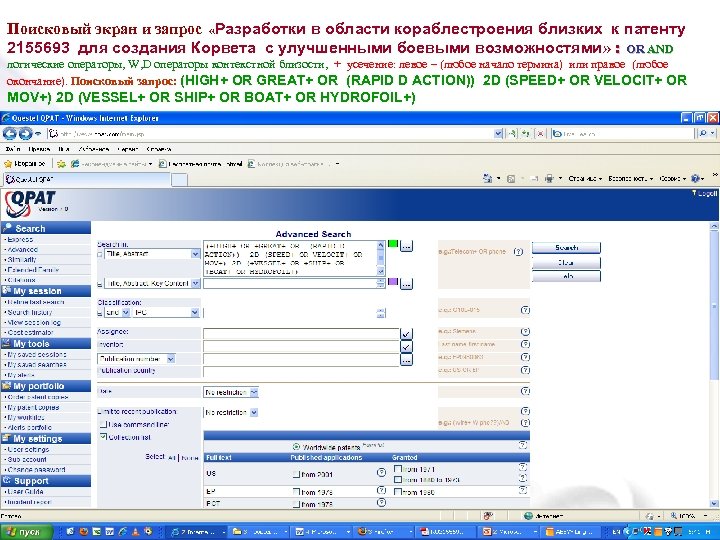Viewport: 720px width, 540px height.
Task: Open My saved searches in My tools
Action: [36, 365]
